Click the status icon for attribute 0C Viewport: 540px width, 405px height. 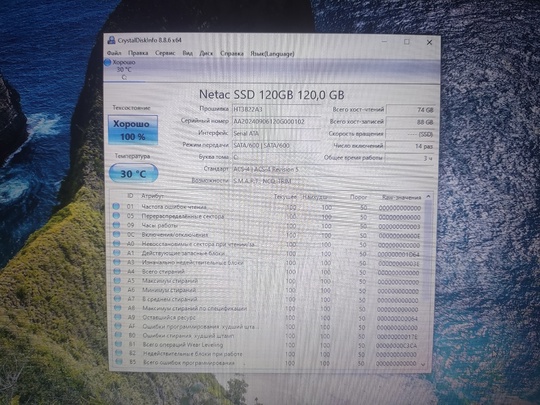click(116, 234)
